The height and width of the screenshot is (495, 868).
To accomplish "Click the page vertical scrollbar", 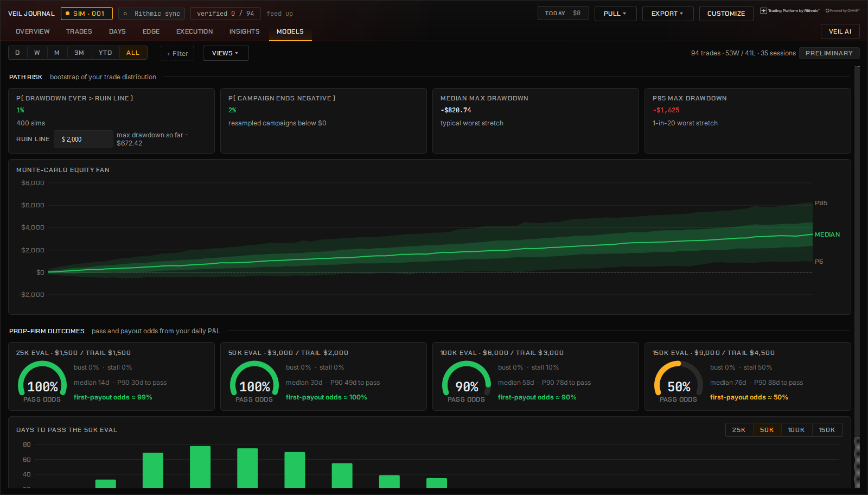I will click(857, 277).
